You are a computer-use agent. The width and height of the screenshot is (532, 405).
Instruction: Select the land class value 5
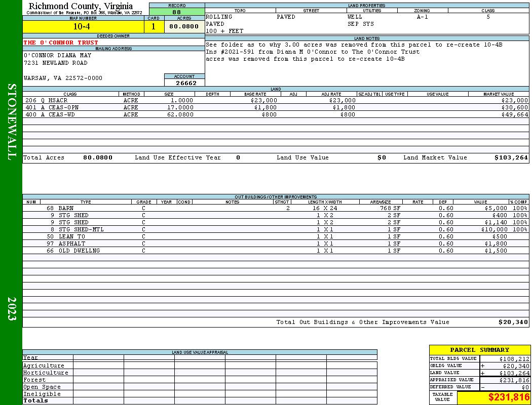[x=488, y=17]
